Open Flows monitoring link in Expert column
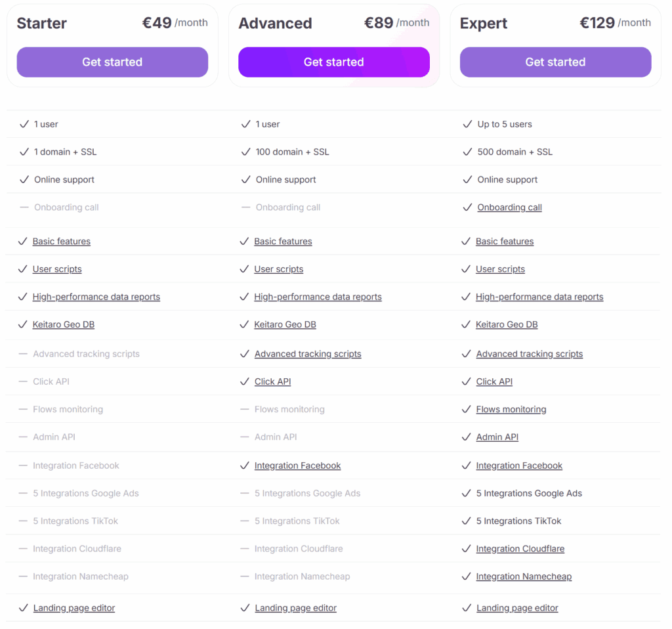 click(511, 409)
